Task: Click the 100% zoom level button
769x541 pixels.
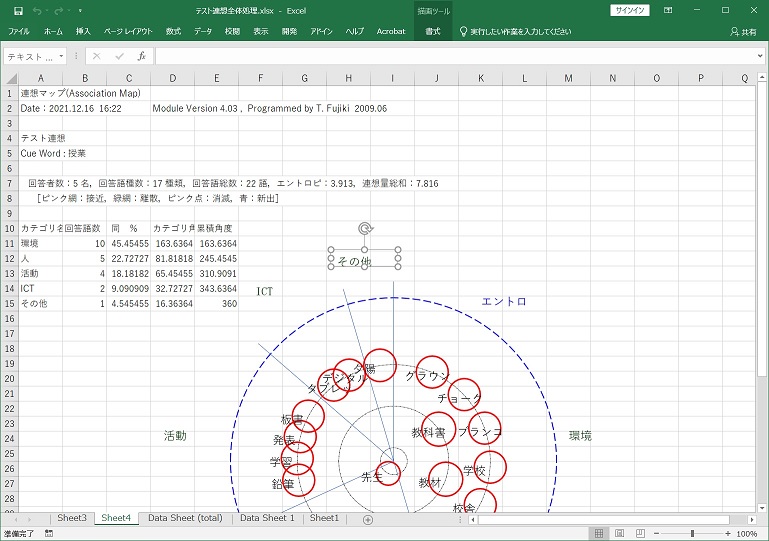Action: [x=747, y=534]
